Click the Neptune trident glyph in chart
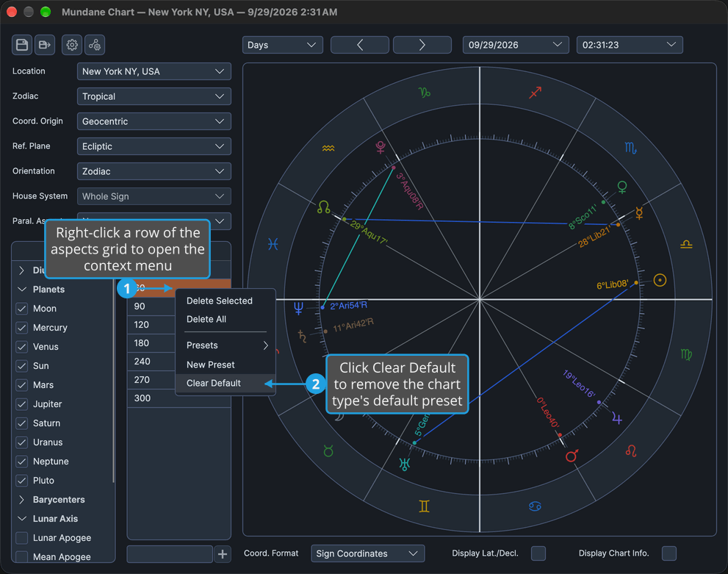 298,308
